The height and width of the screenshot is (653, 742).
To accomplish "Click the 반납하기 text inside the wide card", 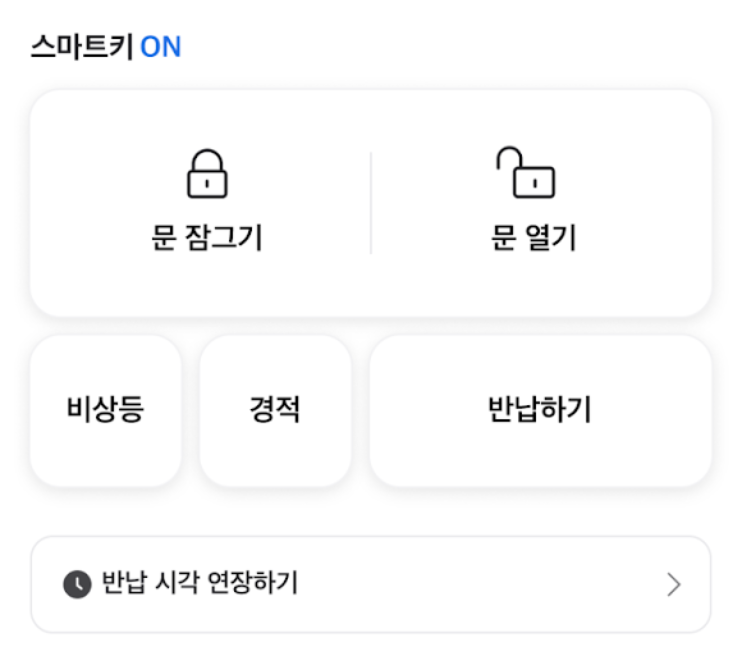I will tap(540, 409).
